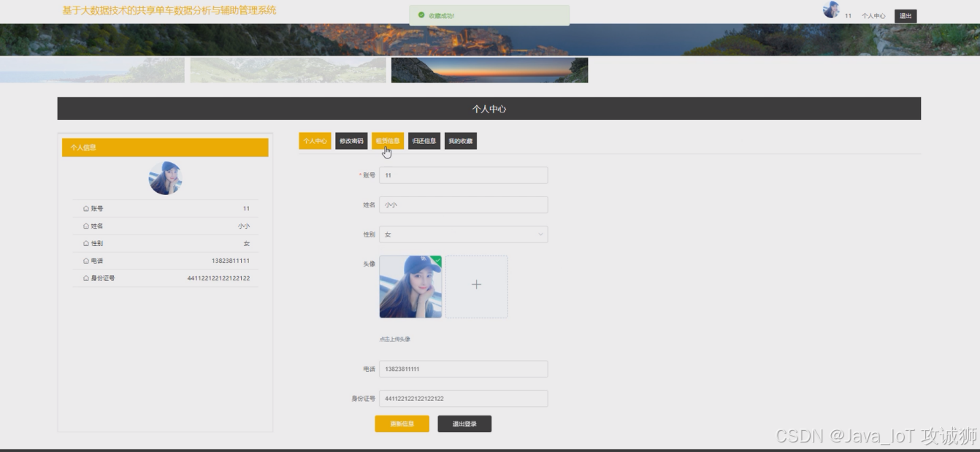Switch to the 租赁信息 tab
This screenshot has height=452, width=980.
(388, 141)
